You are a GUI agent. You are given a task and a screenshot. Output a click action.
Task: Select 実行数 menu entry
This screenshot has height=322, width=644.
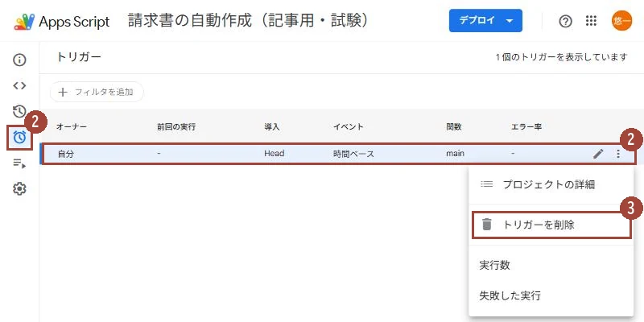point(551,265)
